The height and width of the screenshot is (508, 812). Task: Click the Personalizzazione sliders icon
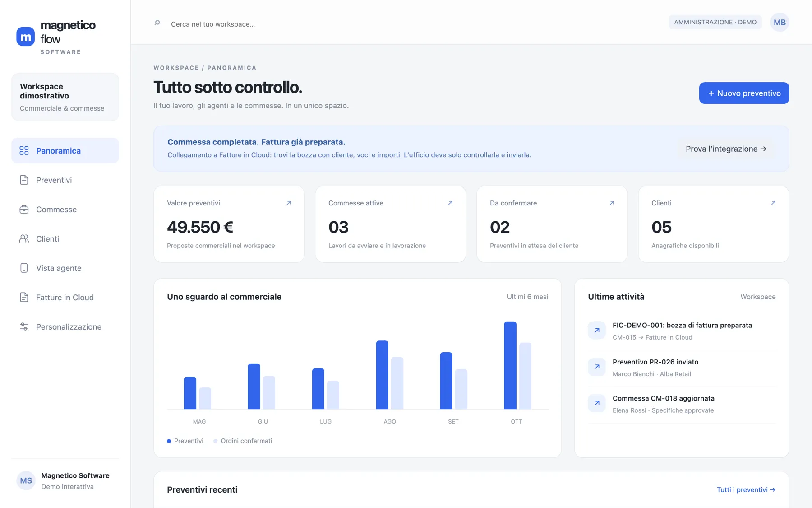pyautogui.click(x=24, y=326)
